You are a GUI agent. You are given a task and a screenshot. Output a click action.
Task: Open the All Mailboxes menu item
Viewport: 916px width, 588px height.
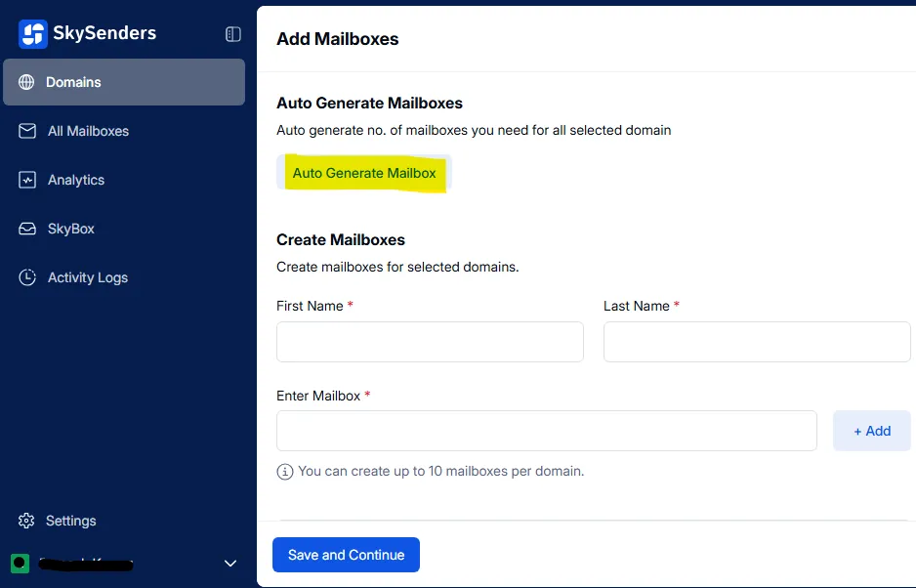tap(88, 131)
